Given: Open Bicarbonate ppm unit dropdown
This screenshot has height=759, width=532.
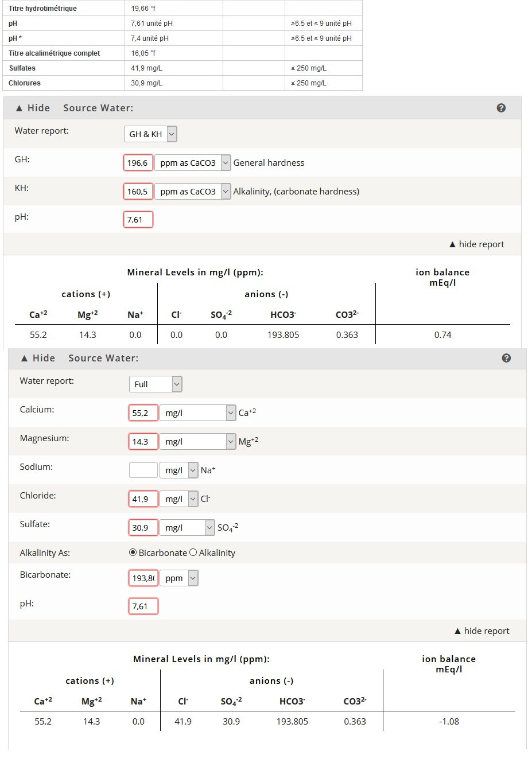Looking at the screenshot, I should [179, 578].
